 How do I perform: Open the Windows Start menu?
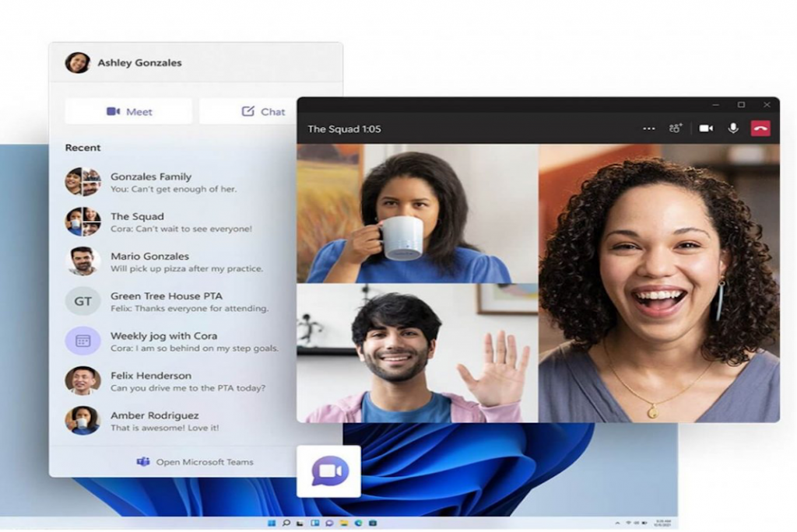[272, 523]
